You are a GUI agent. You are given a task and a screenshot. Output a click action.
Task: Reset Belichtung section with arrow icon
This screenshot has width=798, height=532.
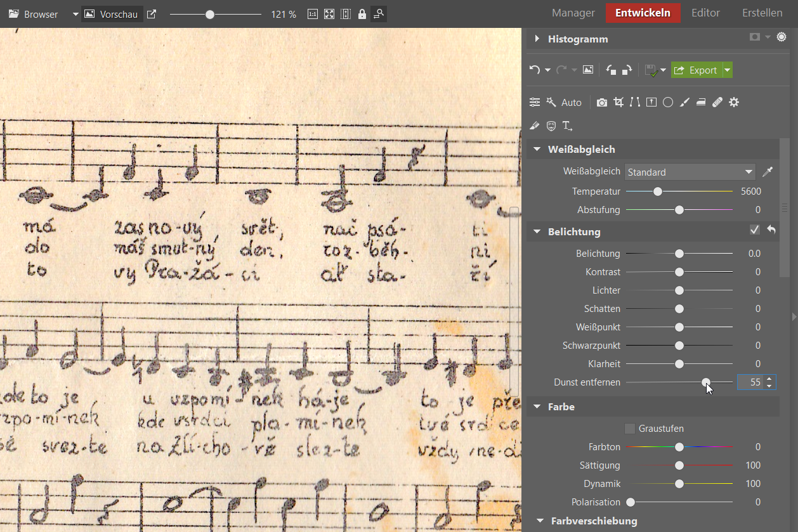point(771,230)
